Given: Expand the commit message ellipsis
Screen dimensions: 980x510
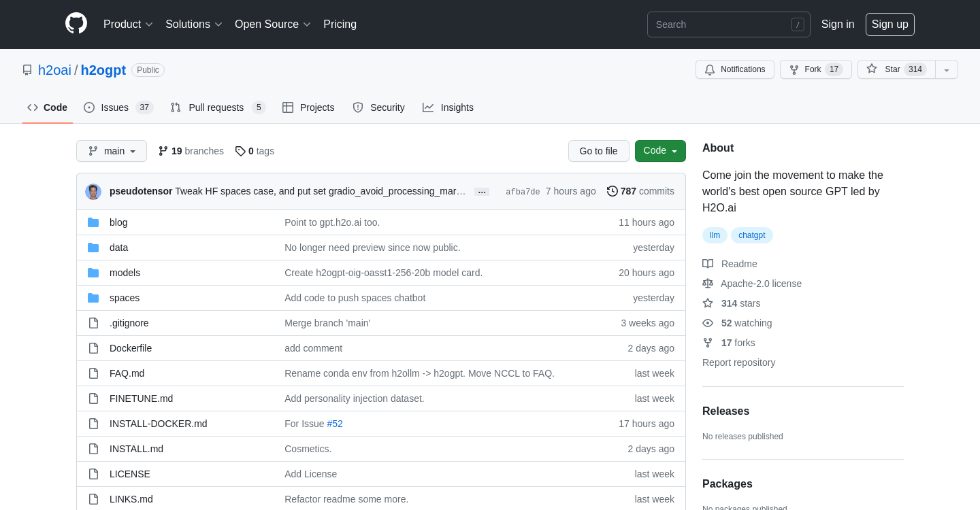Looking at the screenshot, I should (482, 192).
